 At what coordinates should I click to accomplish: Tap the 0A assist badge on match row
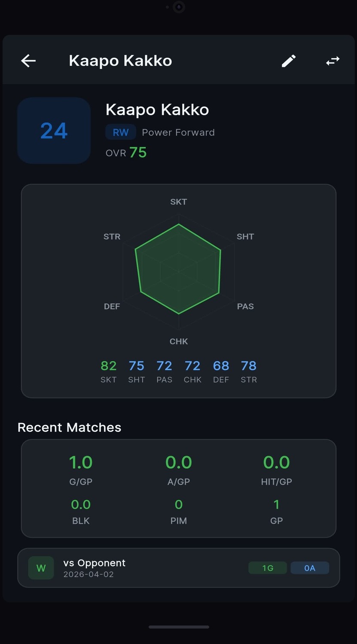pos(310,567)
